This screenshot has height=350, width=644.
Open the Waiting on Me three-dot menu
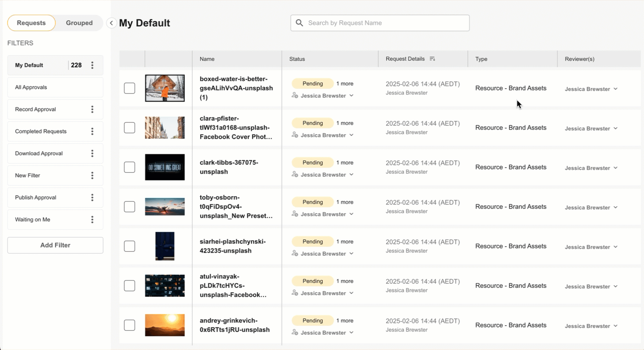click(92, 220)
